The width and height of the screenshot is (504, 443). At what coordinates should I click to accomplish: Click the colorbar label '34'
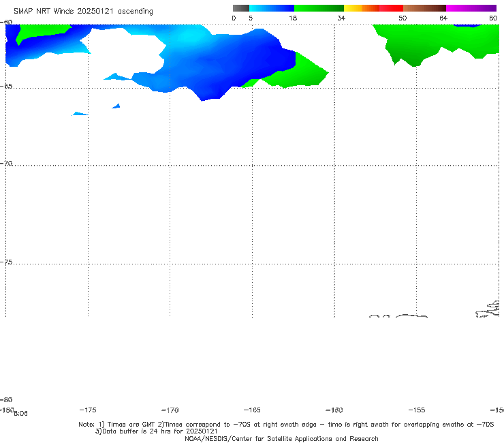coord(341,18)
